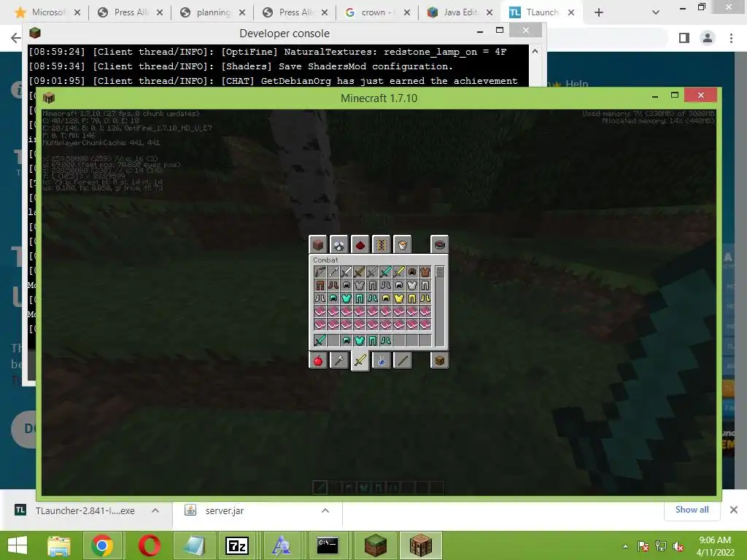Pick the bow from the Combat grid
747x560 pixels.
click(320, 272)
